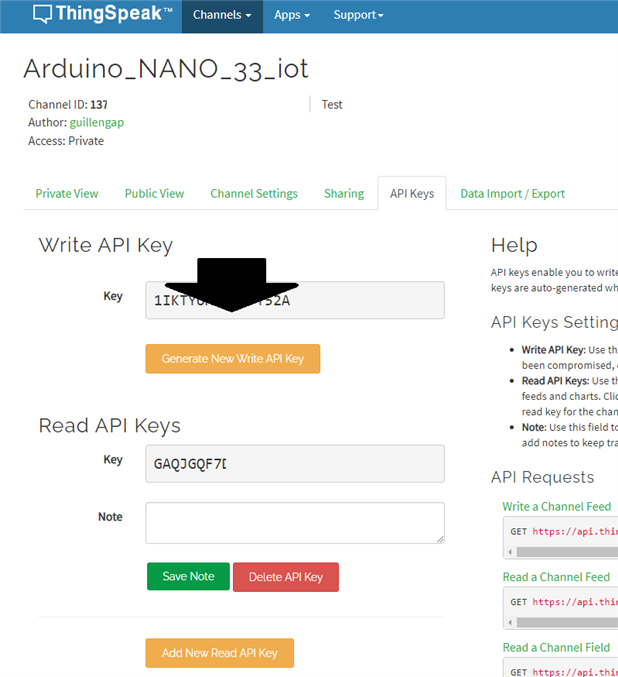This screenshot has width=618, height=677.
Task: Click left arrow of Write Feed scrollbar
Action: 510,552
